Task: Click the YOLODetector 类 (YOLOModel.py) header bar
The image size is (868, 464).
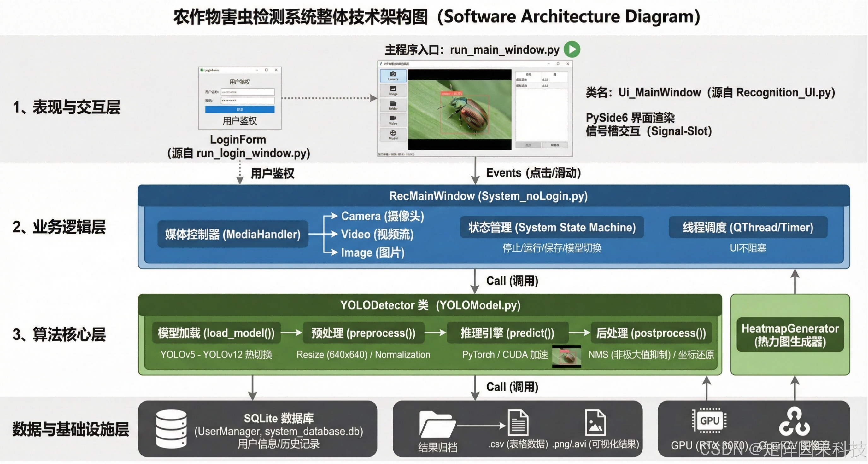Action: (430, 305)
